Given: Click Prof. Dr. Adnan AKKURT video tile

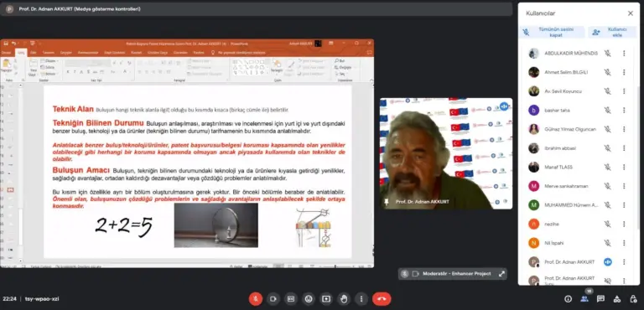Looking at the screenshot, I should tap(445, 153).
